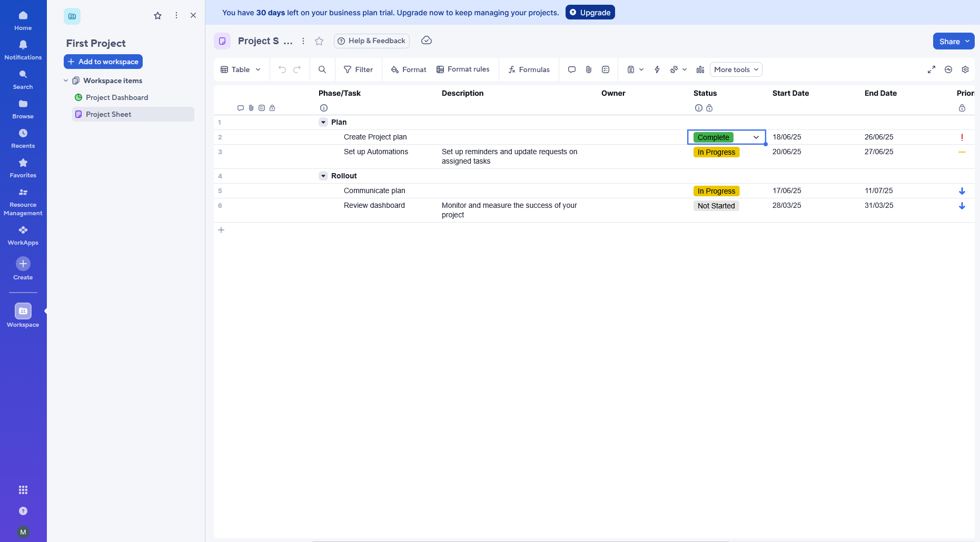Click the automation lightning bolt icon
Image resolution: width=980 pixels, height=542 pixels.
[x=657, y=69]
